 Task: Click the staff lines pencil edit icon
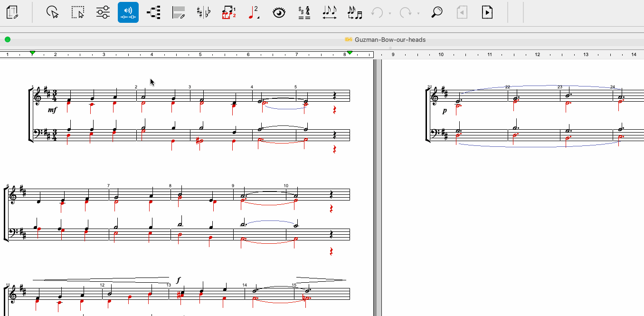[x=179, y=12]
